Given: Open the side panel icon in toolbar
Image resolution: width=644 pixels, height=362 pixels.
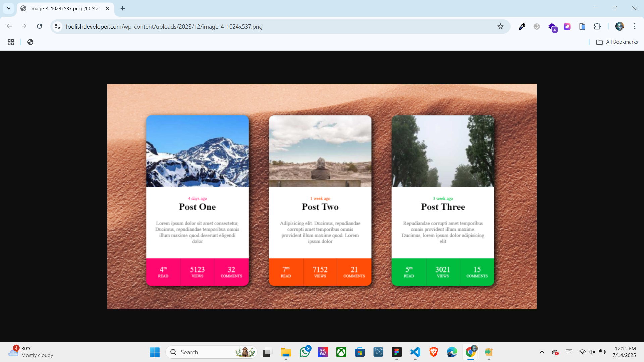Looking at the screenshot, I should (x=582, y=26).
